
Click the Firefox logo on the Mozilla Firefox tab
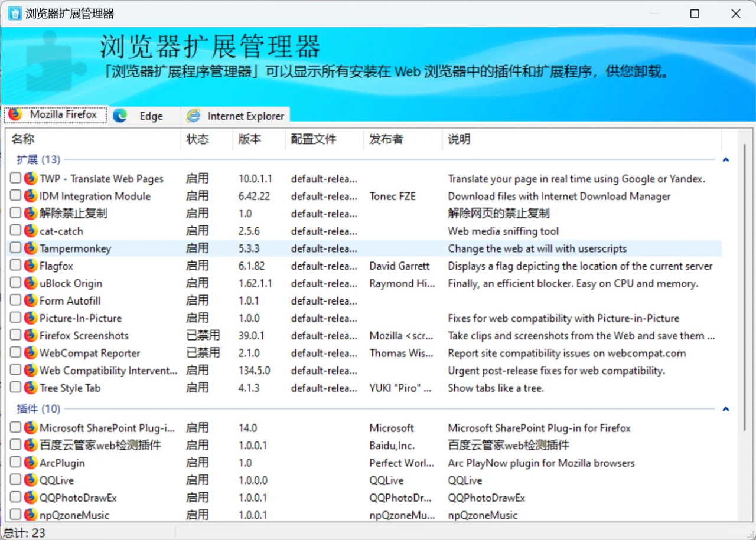[16, 114]
